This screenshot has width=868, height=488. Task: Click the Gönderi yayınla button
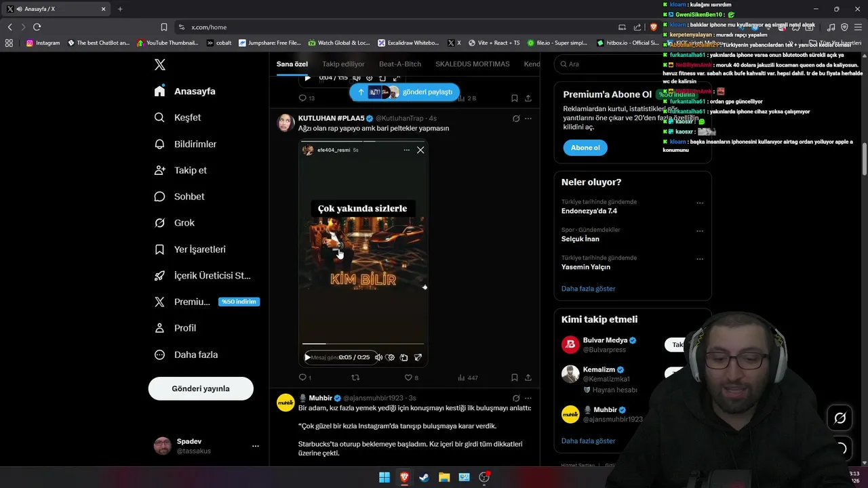pos(201,388)
